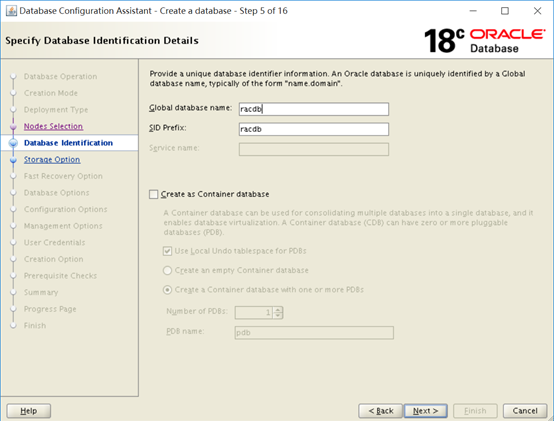
Task: Click the Number of PDBs label
Action: pos(197,311)
